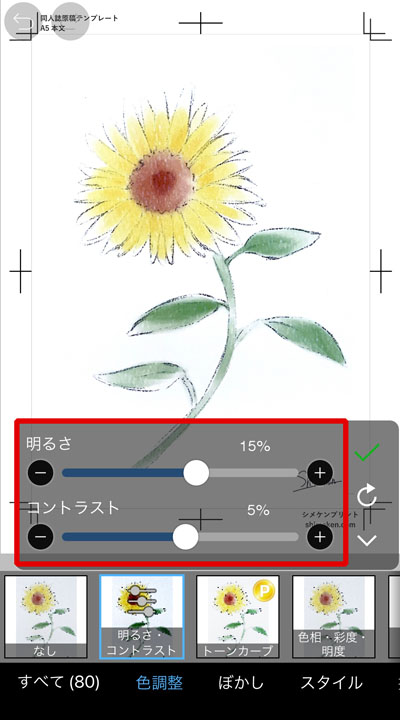Viewport: 400px width, 720px height.
Task: Tap the second gray circle button at top
Action: point(71,22)
